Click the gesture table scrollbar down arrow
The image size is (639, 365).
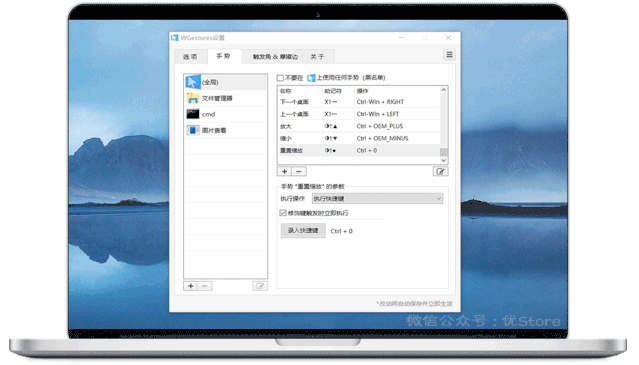444,161
